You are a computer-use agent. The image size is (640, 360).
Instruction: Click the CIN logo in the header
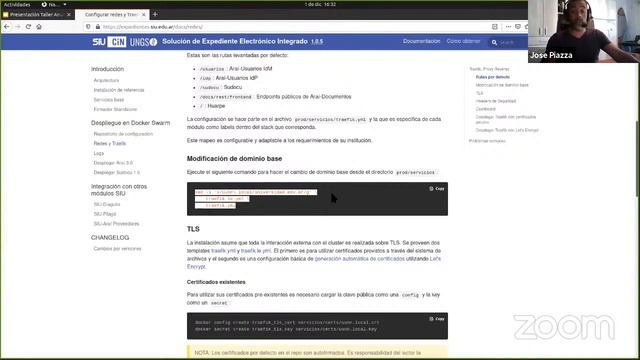[117, 42]
